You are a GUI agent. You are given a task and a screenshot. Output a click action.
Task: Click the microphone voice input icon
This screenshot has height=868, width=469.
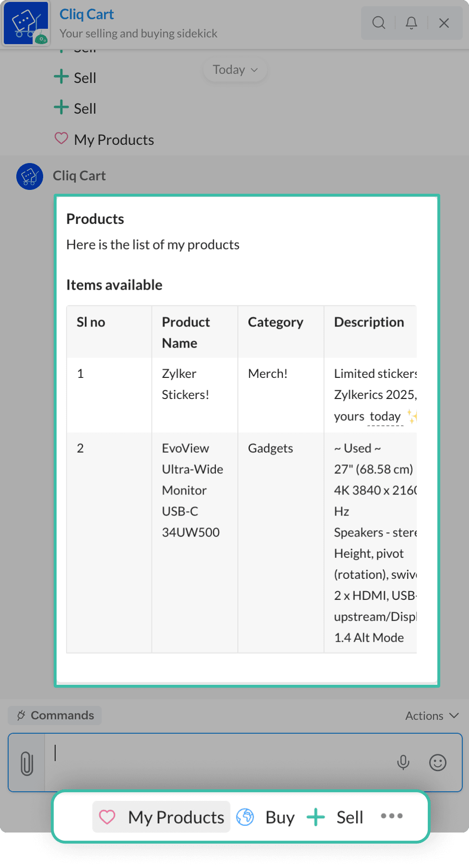pyautogui.click(x=403, y=762)
